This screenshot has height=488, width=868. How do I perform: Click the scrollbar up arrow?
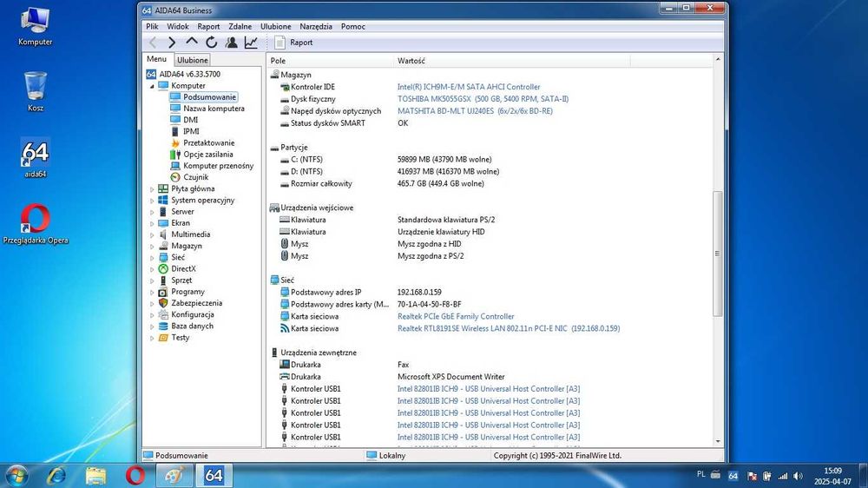pos(718,59)
